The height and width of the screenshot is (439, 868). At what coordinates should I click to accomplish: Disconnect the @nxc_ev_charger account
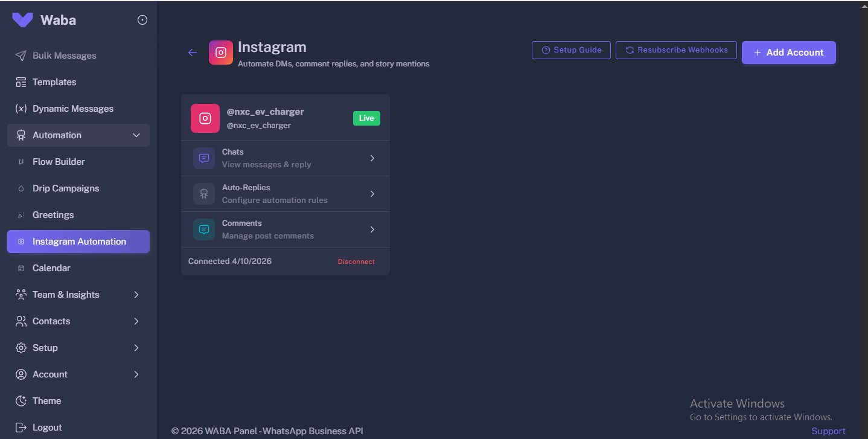(356, 261)
